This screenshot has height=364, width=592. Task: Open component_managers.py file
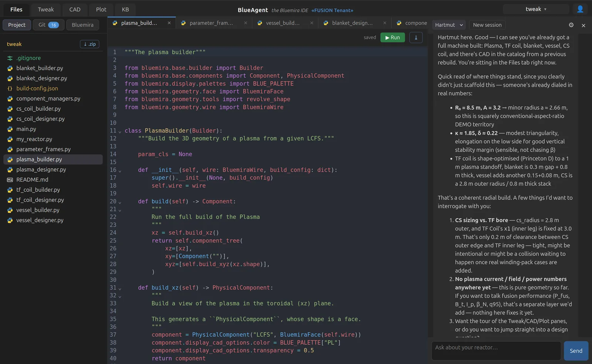coord(53,99)
